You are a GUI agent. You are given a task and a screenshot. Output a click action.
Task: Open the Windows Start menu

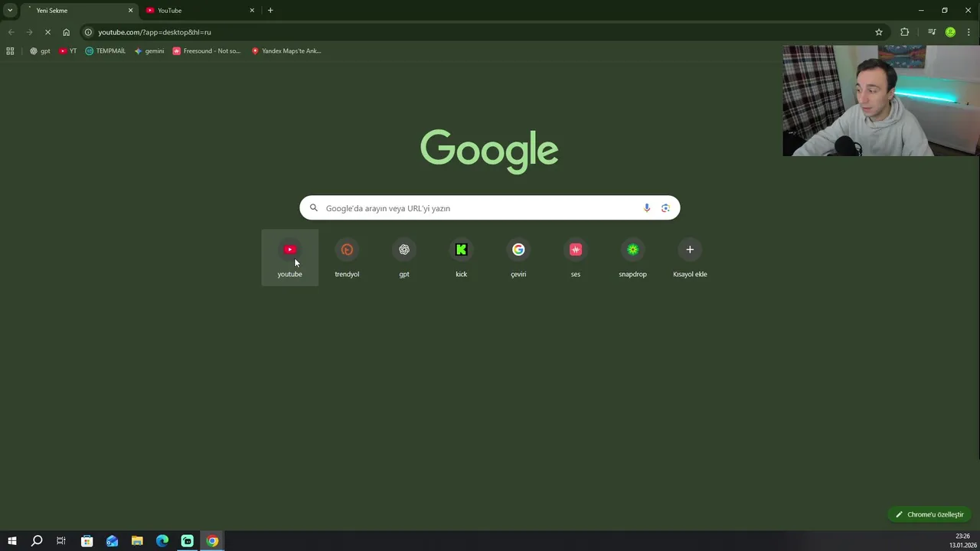(x=11, y=541)
